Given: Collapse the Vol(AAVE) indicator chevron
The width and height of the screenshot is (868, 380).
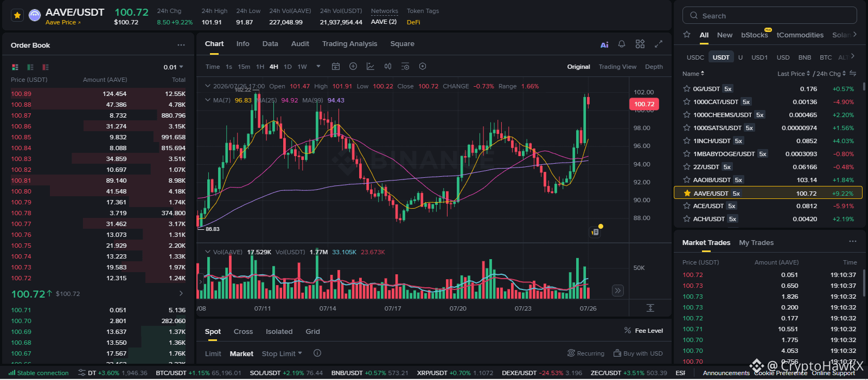Looking at the screenshot, I should coord(207,252).
